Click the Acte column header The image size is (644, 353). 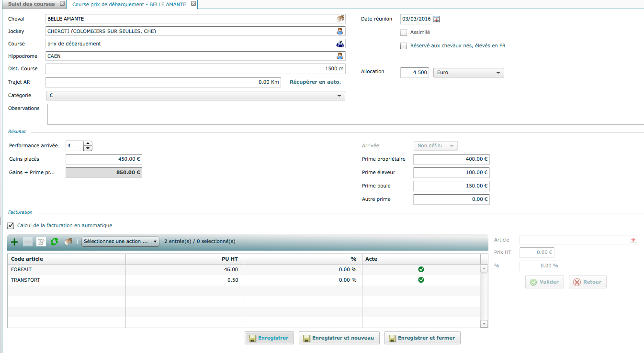point(421,259)
